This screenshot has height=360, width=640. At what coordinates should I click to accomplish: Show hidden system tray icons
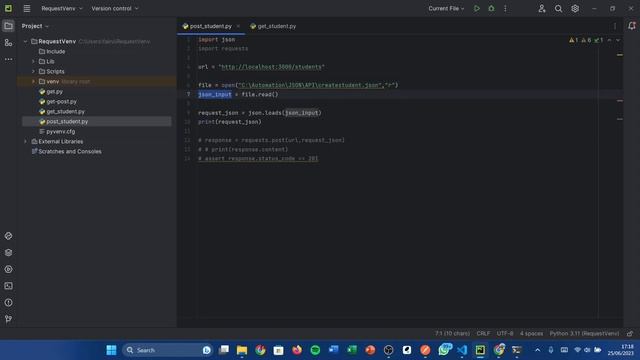(538, 350)
